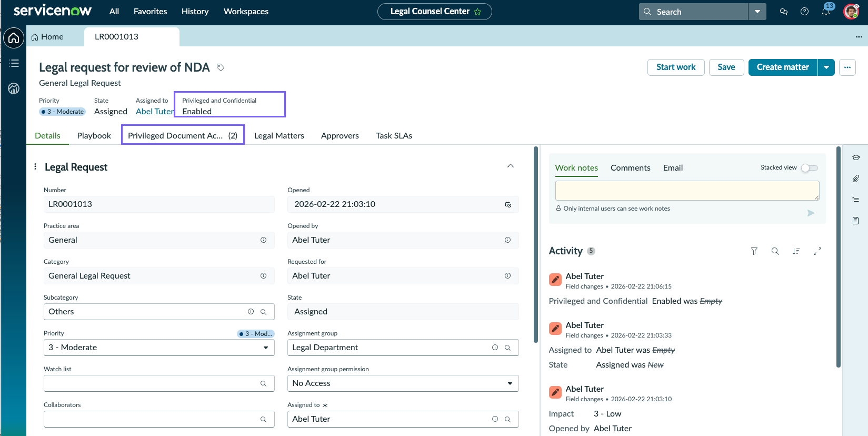The image size is (868, 436).
Task: Open attachments paperclip in right rail
Action: click(856, 179)
